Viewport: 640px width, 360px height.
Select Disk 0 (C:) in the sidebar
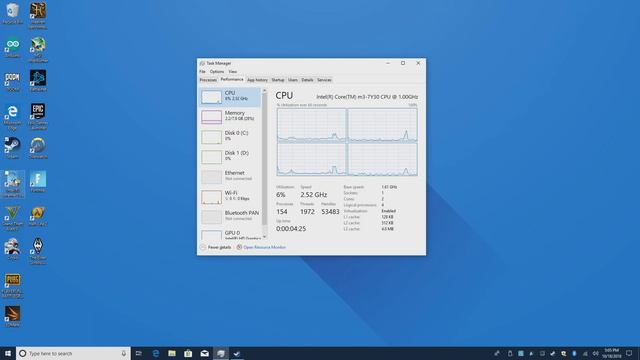tap(230, 137)
